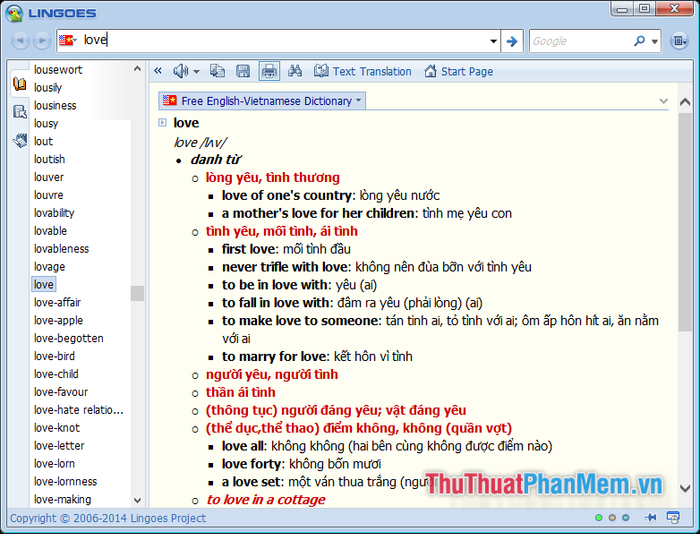The height and width of the screenshot is (534, 700).
Task: Open the dictionary book tab in left sidebar
Action: pyautogui.click(x=19, y=84)
